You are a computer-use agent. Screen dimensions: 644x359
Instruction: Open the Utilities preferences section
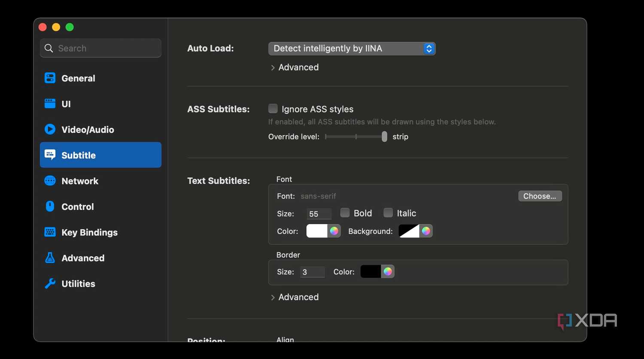click(100, 283)
